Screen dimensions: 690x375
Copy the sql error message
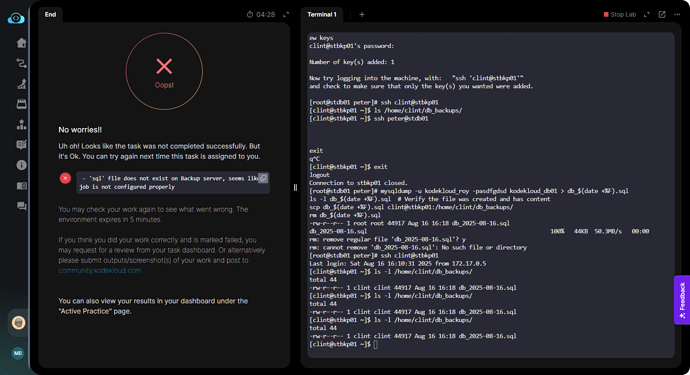coord(263,178)
